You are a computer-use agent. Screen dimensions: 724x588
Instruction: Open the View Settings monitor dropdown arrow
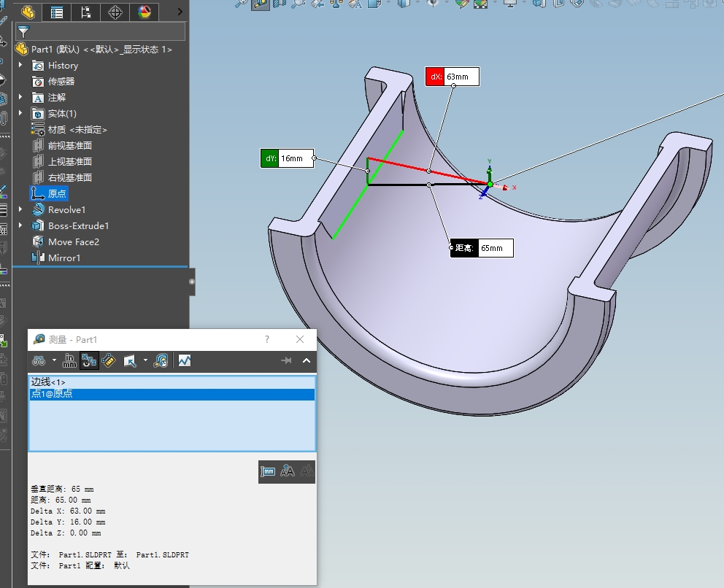pyautogui.click(x=524, y=3)
